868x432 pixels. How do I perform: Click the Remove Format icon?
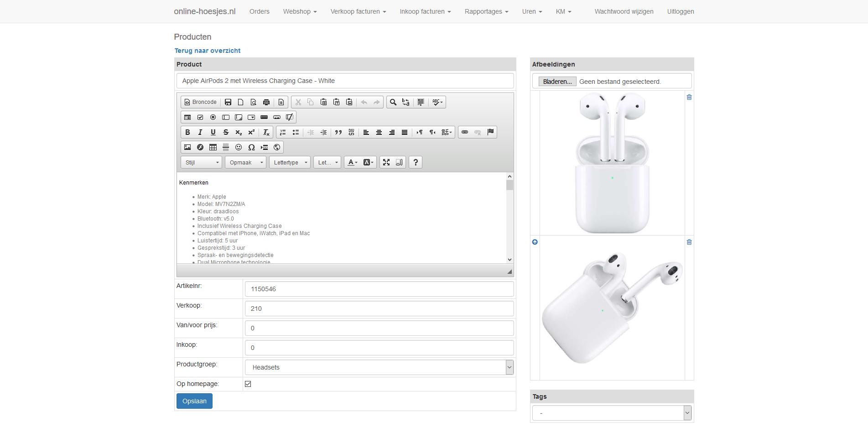coord(266,132)
